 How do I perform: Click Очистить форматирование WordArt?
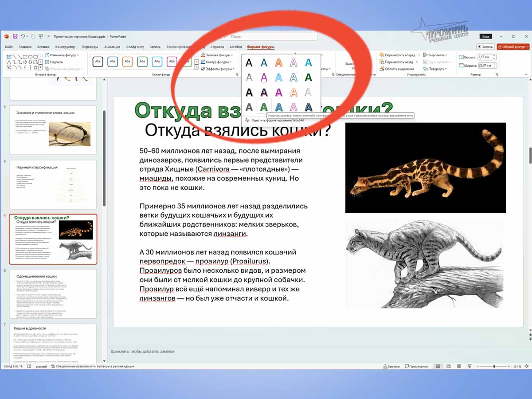[274, 120]
